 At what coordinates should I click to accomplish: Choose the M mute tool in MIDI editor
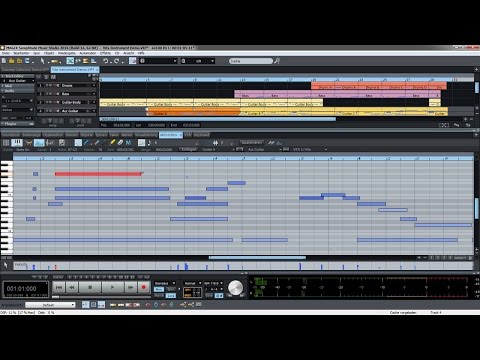128,143
